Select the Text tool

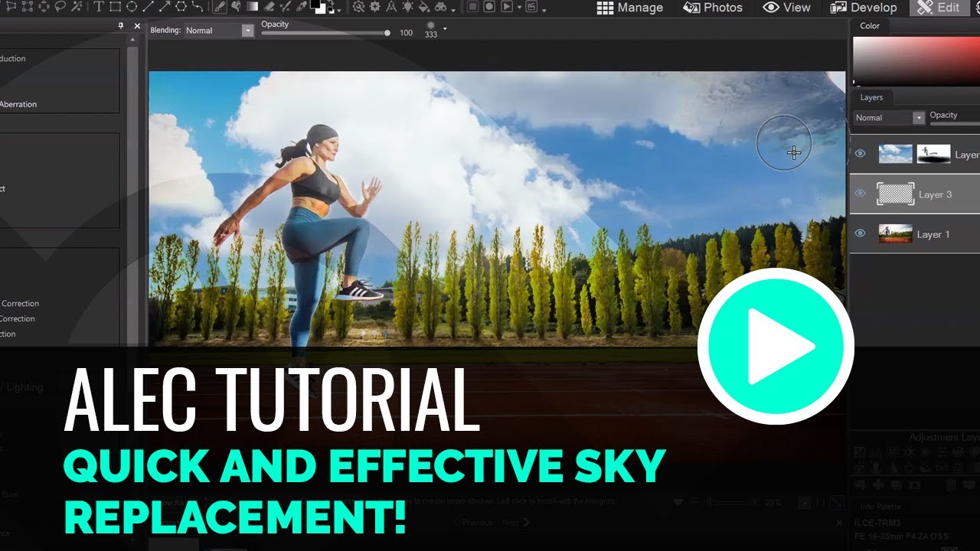coord(98,7)
